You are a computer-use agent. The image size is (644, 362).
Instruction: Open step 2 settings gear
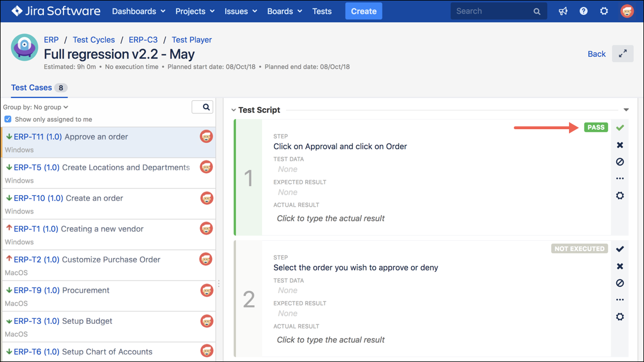620,316
